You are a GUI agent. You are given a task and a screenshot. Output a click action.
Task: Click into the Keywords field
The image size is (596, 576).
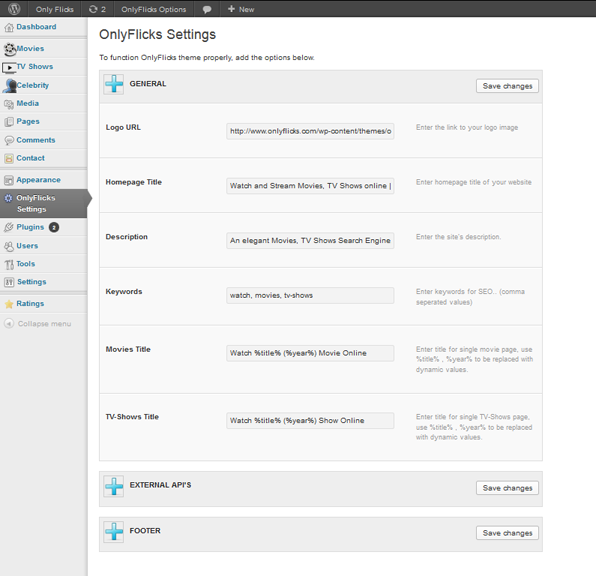click(310, 295)
